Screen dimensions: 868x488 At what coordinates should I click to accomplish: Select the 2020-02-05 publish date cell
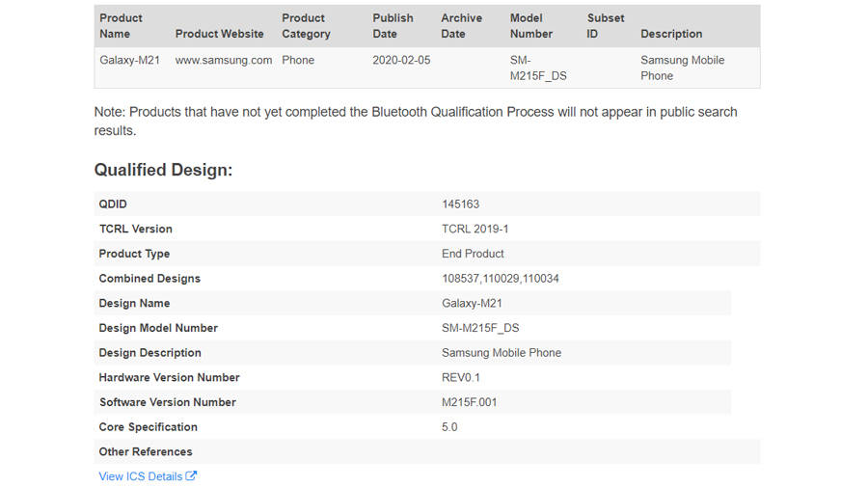click(403, 60)
